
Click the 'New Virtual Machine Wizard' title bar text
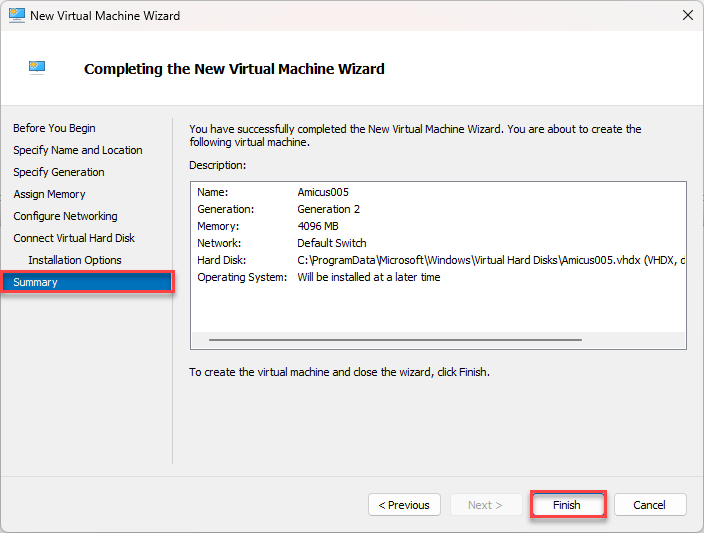pos(105,16)
